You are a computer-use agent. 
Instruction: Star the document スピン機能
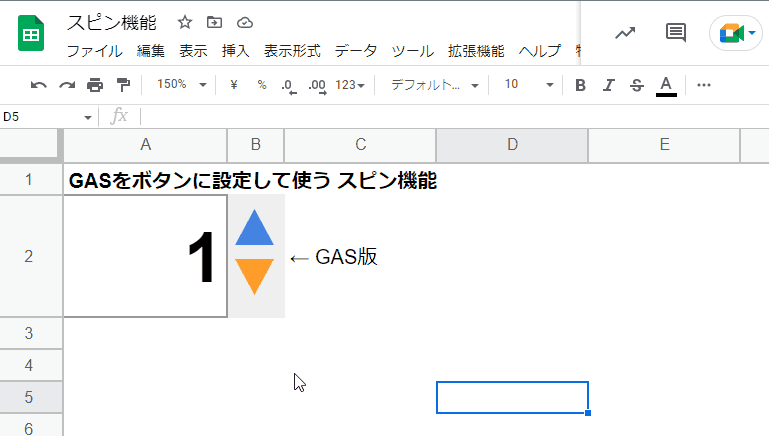pos(185,22)
